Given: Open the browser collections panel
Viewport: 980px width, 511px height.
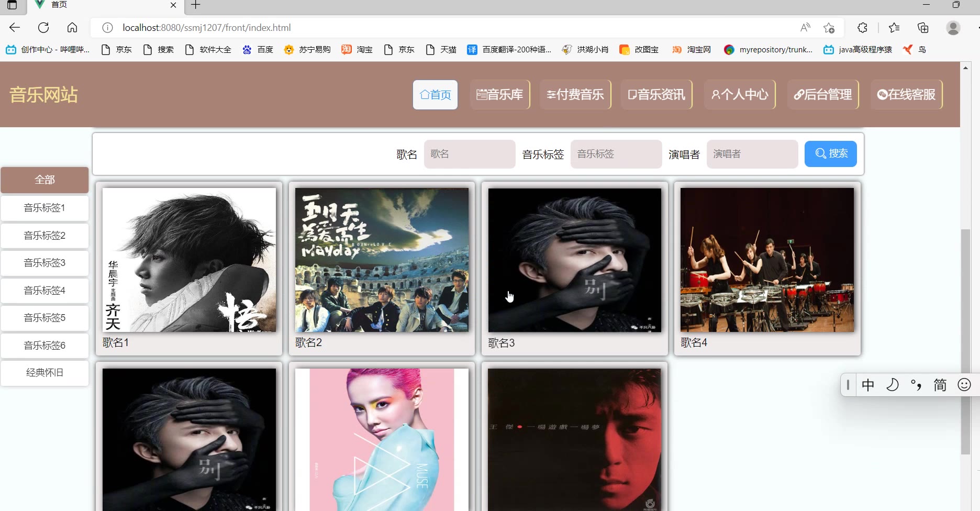Looking at the screenshot, I should coord(923,28).
